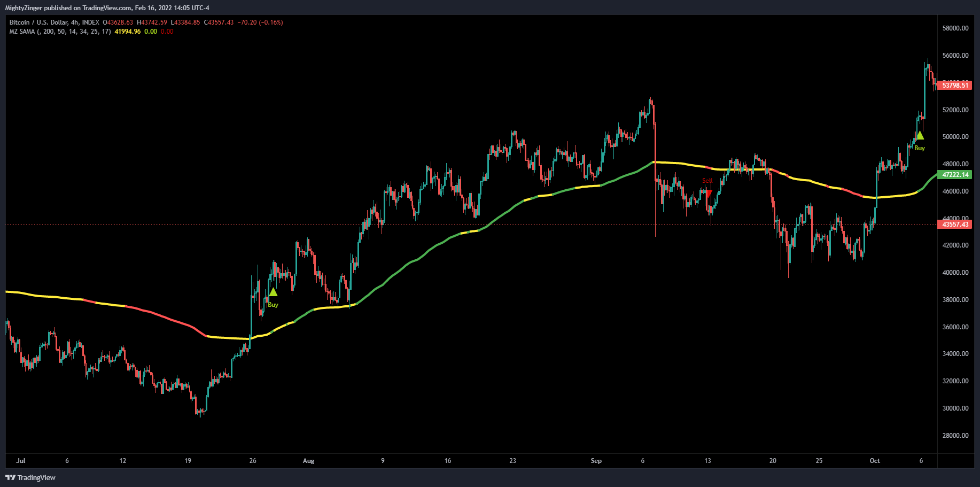
Task: Click the low value L43384.85
Action: (x=185, y=22)
